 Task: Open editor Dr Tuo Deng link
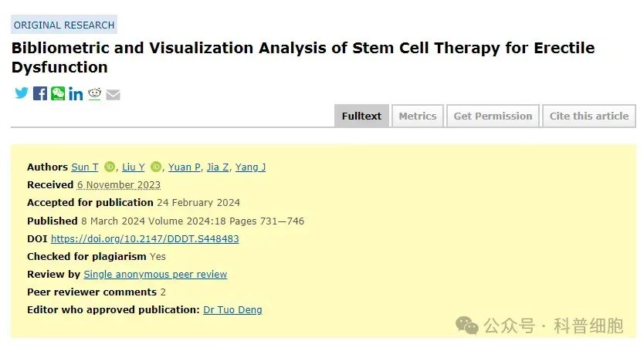(x=232, y=310)
